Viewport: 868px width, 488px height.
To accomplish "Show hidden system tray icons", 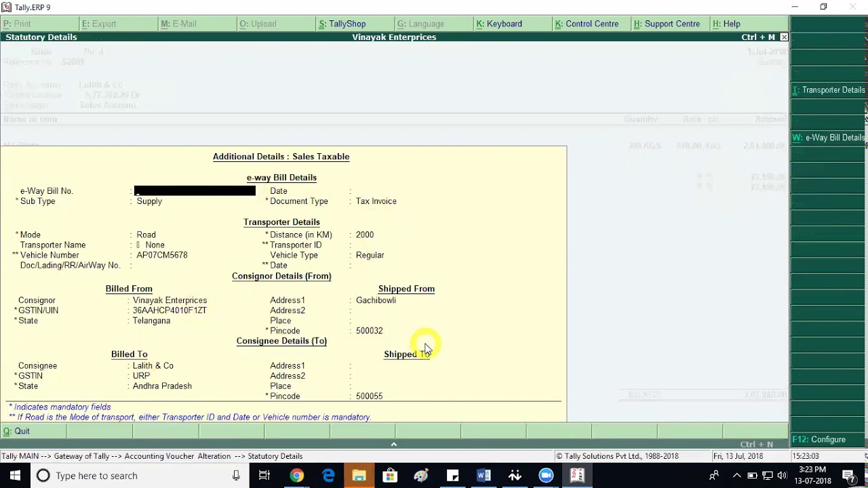I will point(737,476).
